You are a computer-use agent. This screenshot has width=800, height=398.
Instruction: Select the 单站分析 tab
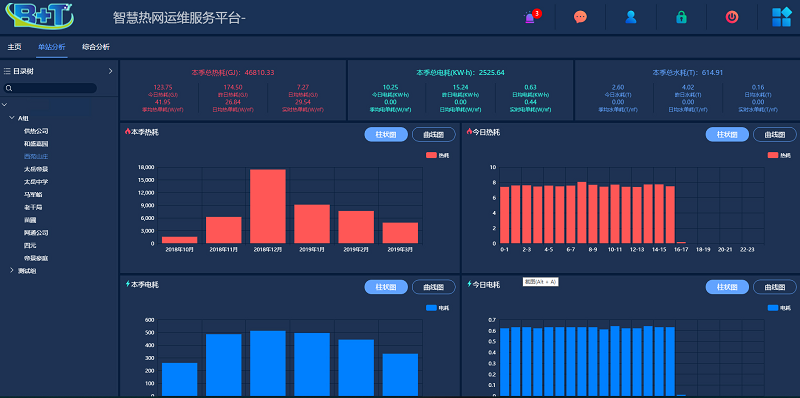tap(52, 47)
